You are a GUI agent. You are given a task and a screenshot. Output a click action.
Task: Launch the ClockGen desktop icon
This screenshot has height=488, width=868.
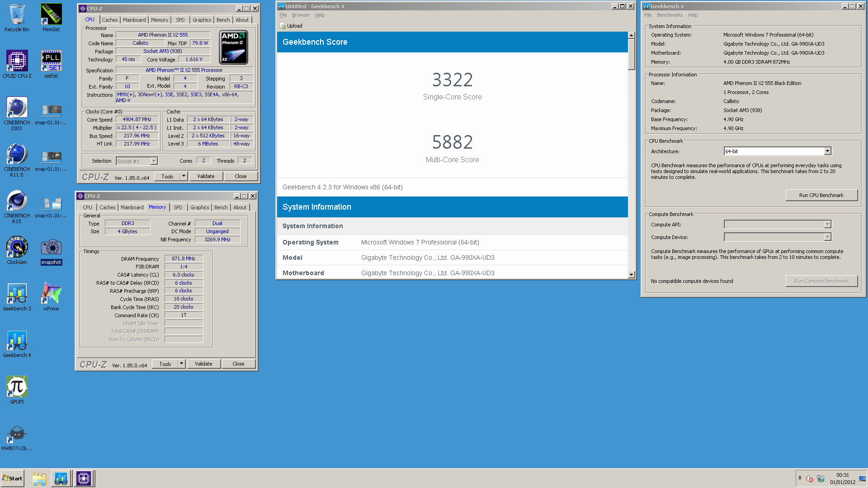[x=17, y=251]
